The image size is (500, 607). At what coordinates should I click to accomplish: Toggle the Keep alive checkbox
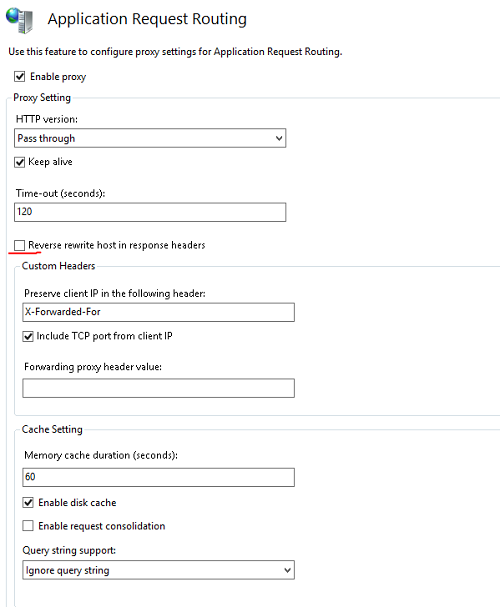[20, 162]
